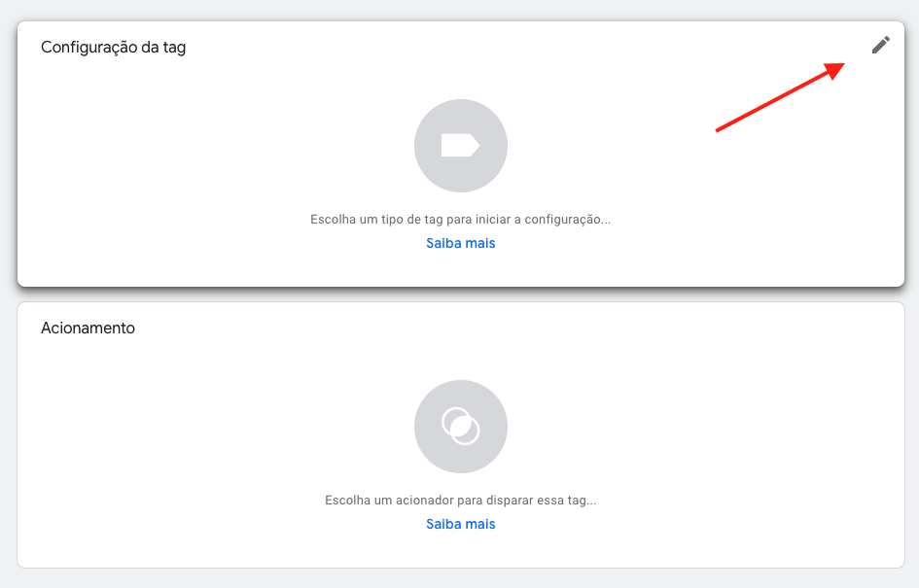Click the white tag glyph inside the circle
The width and height of the screenshot is (919, 588).
(x=461, y=145)
